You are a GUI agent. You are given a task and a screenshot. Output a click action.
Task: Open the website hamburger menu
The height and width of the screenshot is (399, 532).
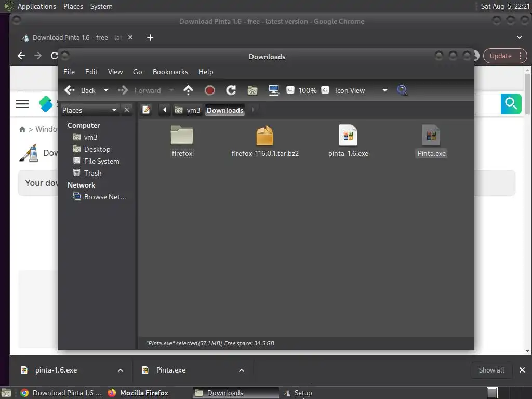coord(22,104)
